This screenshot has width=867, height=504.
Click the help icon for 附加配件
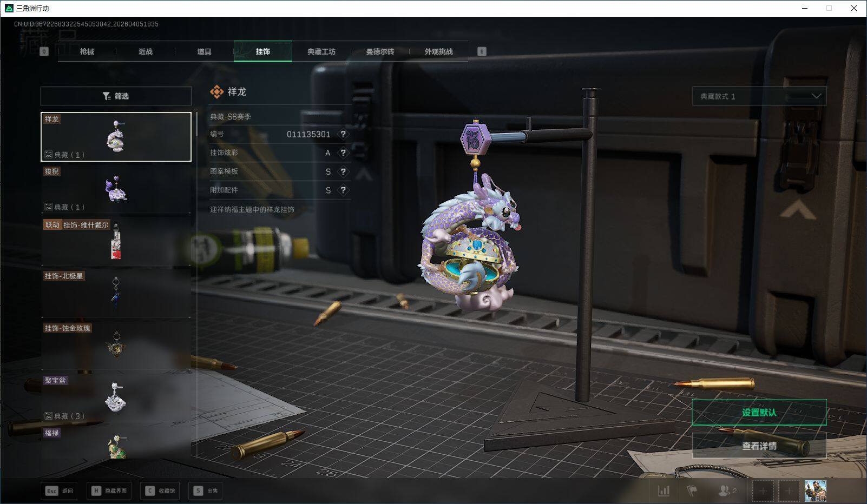pos(343,190)
